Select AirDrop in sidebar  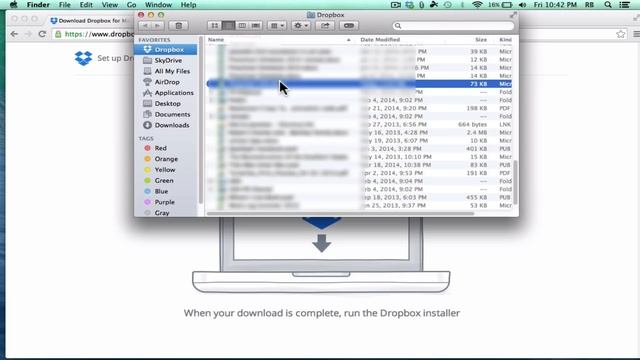(x=166, y=82)
